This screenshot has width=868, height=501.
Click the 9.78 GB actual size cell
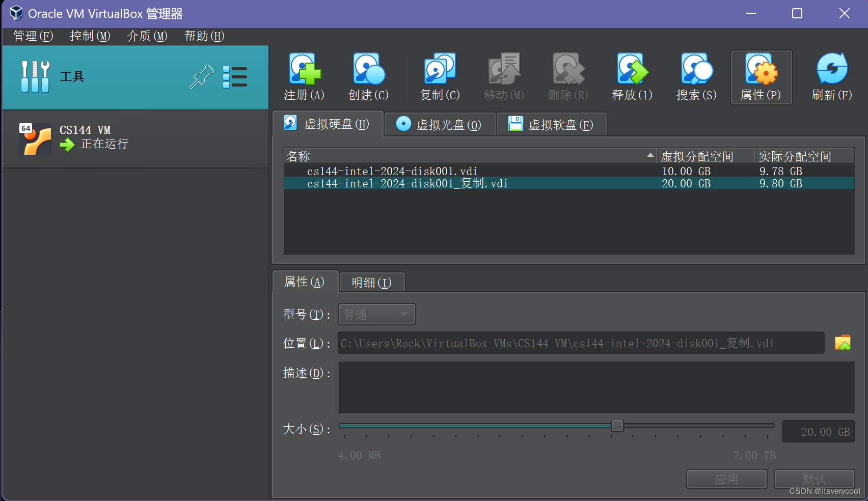[781, 171]
